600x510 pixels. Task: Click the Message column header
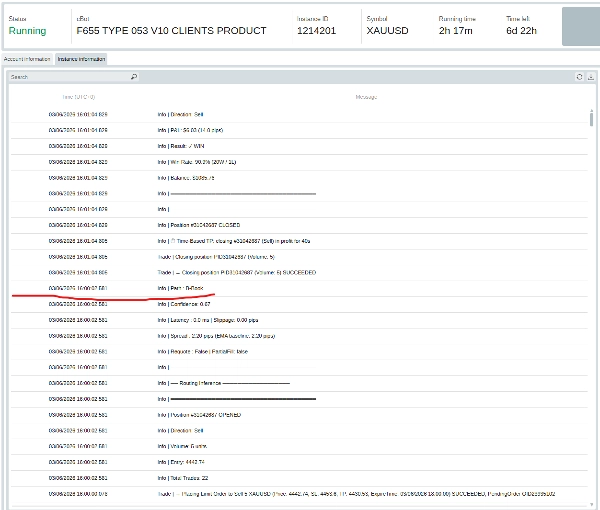click(366, 97)
